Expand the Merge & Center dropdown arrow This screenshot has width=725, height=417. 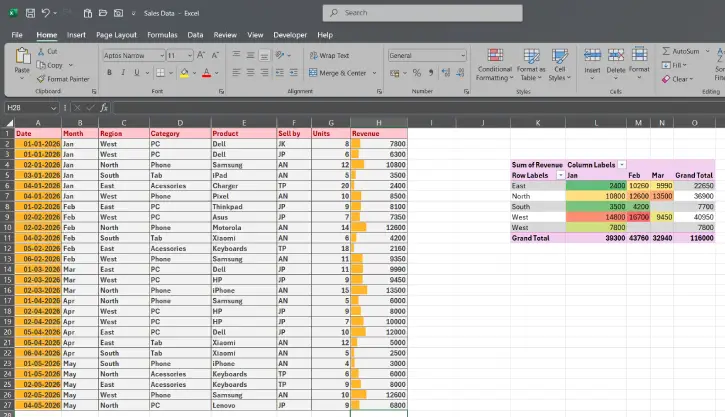coord(375,73)
